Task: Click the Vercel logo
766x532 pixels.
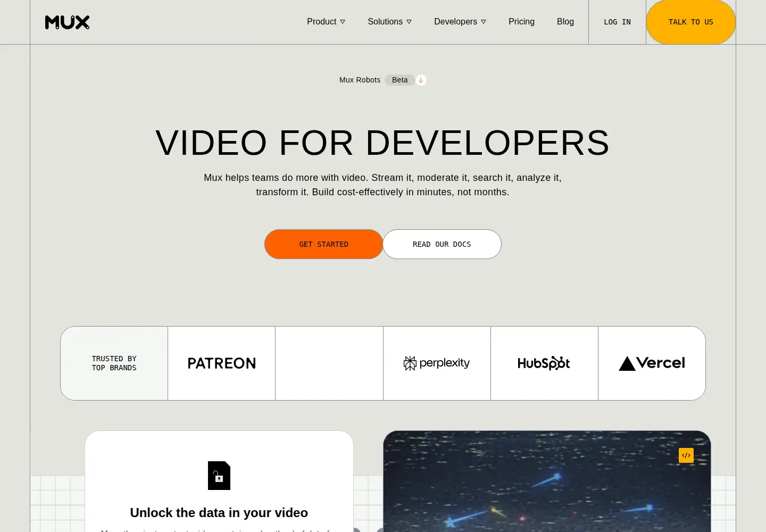Action: (652, 363)
